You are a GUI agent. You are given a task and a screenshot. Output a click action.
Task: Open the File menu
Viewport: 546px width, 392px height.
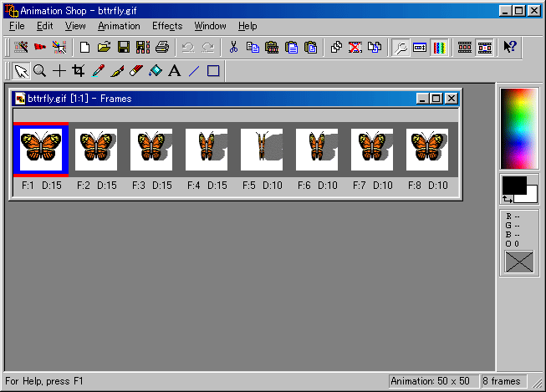(x=17, y=26)
